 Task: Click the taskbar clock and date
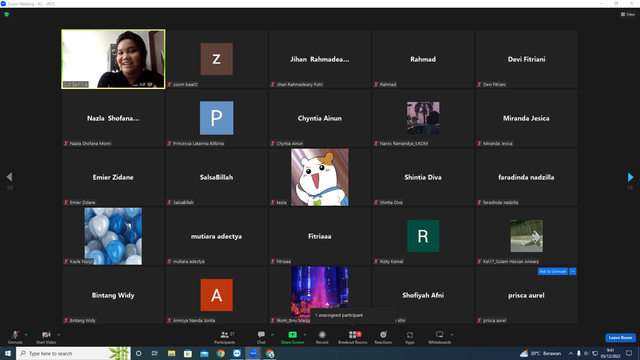point(610,353)
